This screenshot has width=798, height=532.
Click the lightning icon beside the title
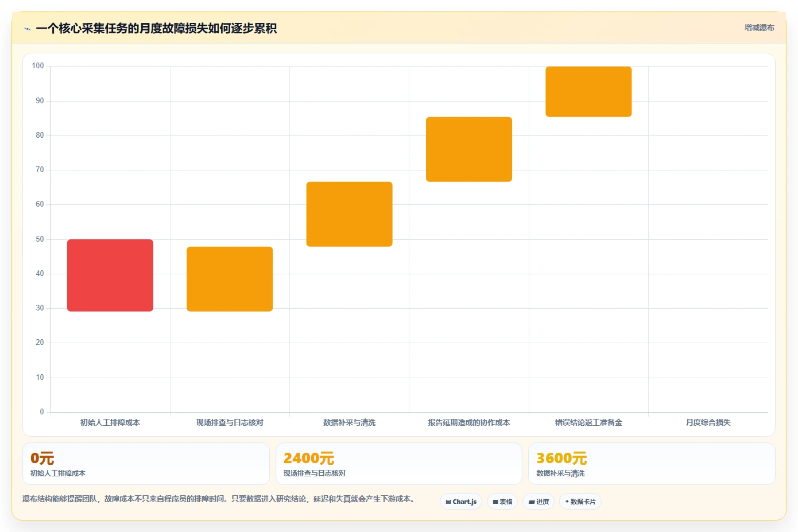[27, 29]
